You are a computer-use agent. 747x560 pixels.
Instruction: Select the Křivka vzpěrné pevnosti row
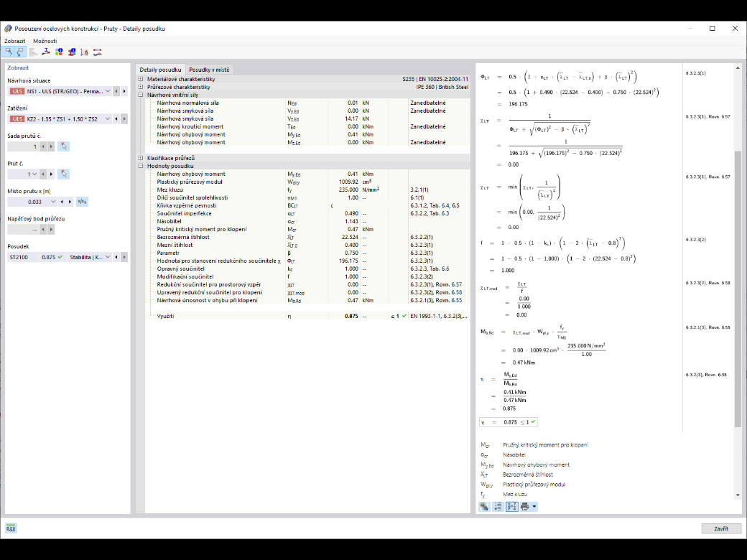(x=307, y=206)
